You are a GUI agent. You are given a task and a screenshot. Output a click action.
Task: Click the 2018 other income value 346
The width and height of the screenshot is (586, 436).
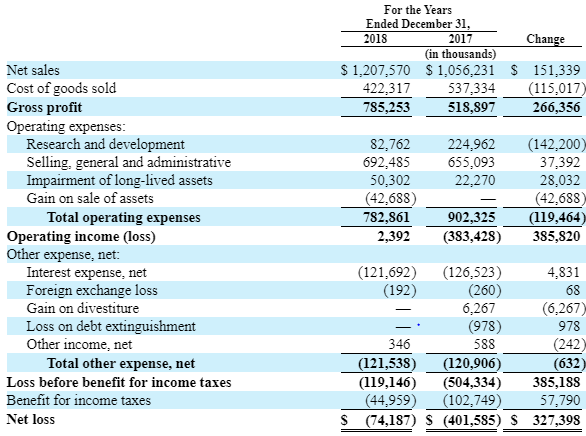(x=399, y=344)
